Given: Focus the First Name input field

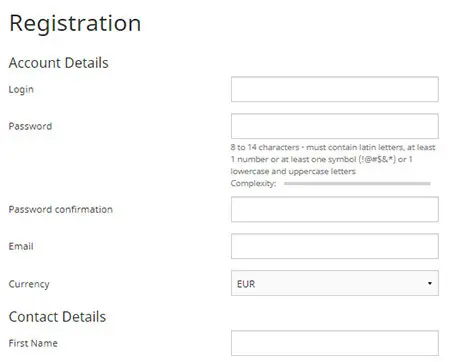Looking at the screenshot, I should pos(335,343).
